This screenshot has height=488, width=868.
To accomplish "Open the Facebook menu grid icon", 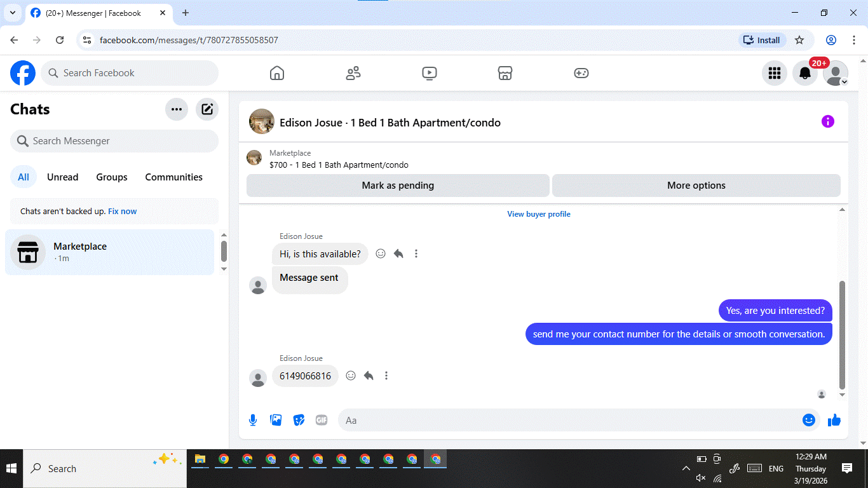I will pyautogui.click(x=775, y=73).
